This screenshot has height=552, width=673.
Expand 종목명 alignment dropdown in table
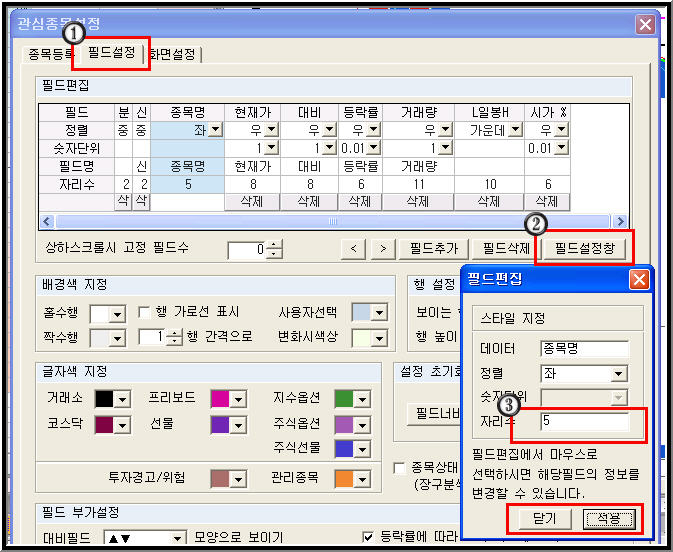coord(215,130)
